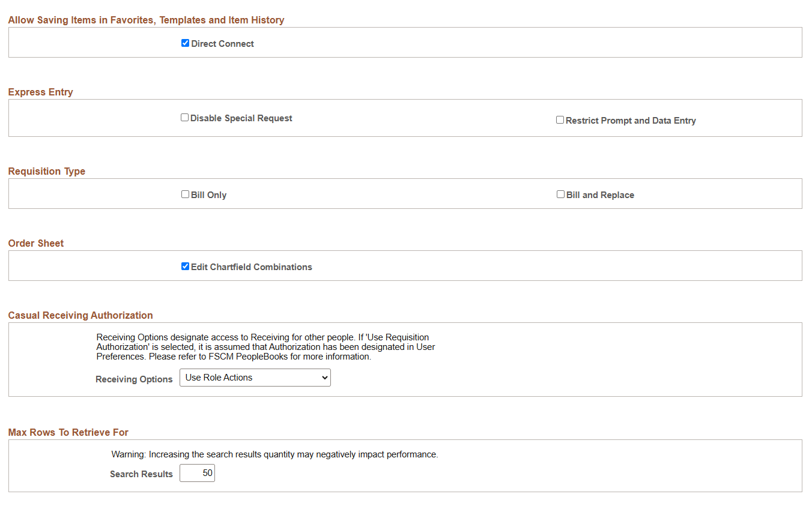Tick the Bill and Replace checkbox
The height and width of the screenshot is (509, 812).
coord(560,194)
